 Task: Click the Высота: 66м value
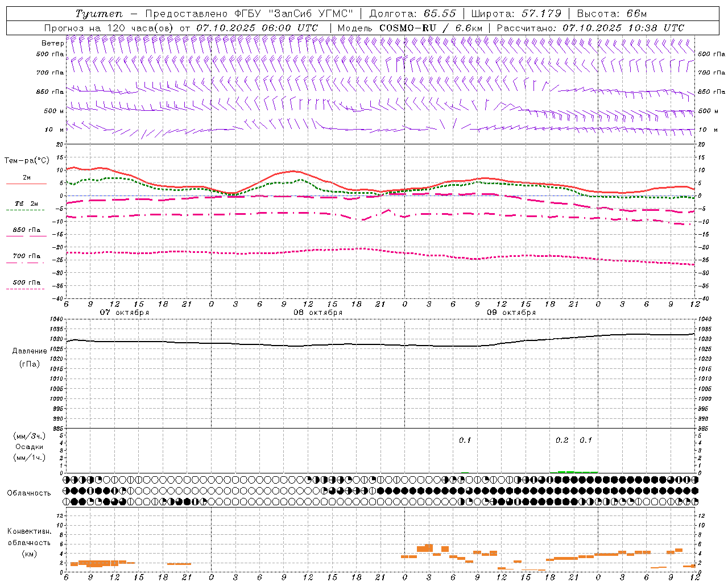612,14
